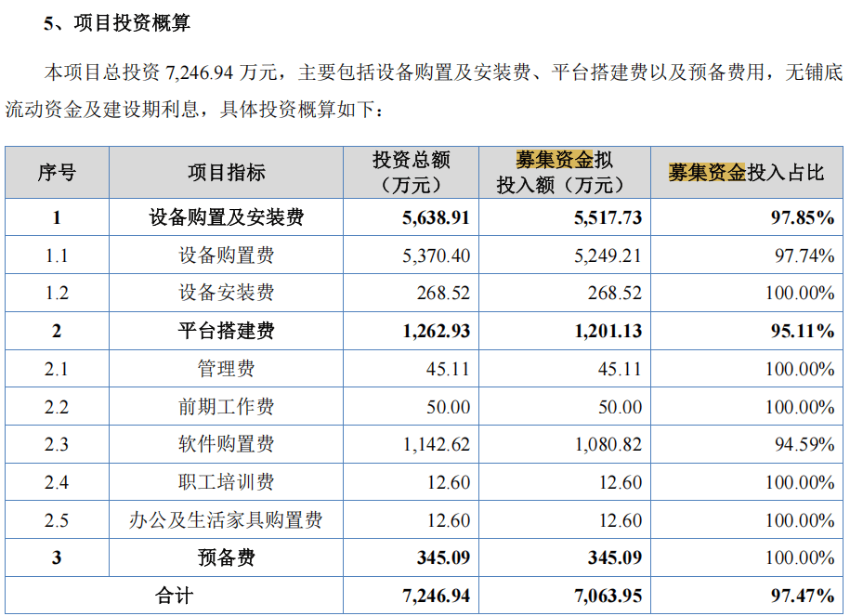850x616 pixels.
Task: Select the value 5,638.91 in the table
Action: [437, 217]
